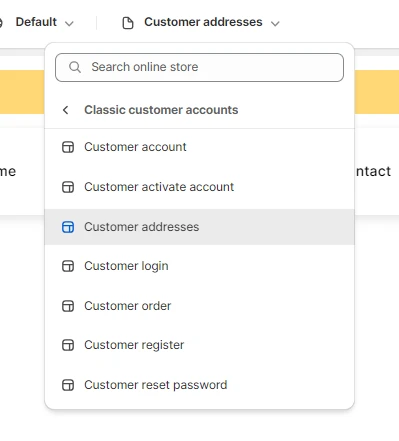Click the page icon next to Customer addresses header
The image size is (399, 441).
click(x=128, y=23)
